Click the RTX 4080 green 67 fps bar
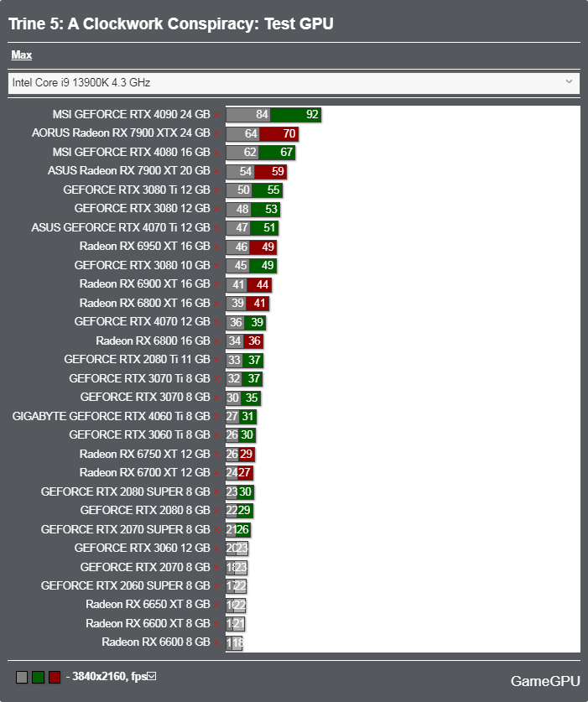 click(x=277, y=152)
